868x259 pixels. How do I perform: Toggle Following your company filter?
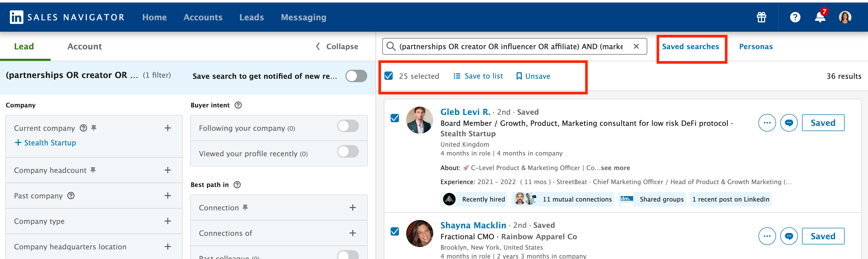pos(348,126)
